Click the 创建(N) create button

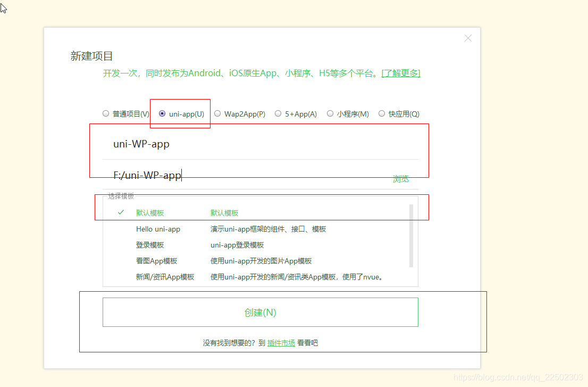pyautogui.click(x=260, y=312)
